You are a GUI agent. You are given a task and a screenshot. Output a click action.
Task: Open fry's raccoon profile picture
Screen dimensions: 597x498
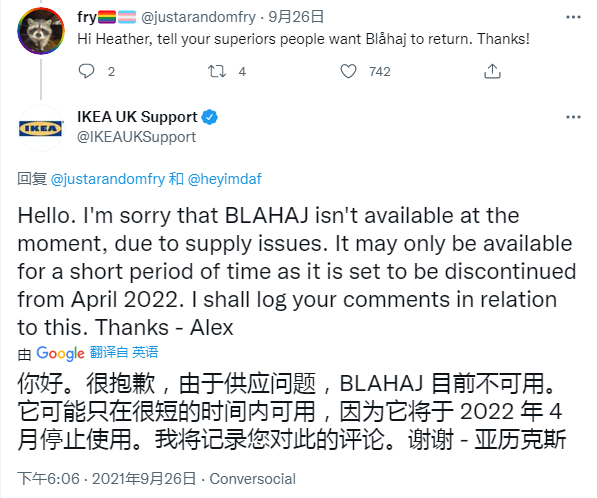click(x=41, y=31)
